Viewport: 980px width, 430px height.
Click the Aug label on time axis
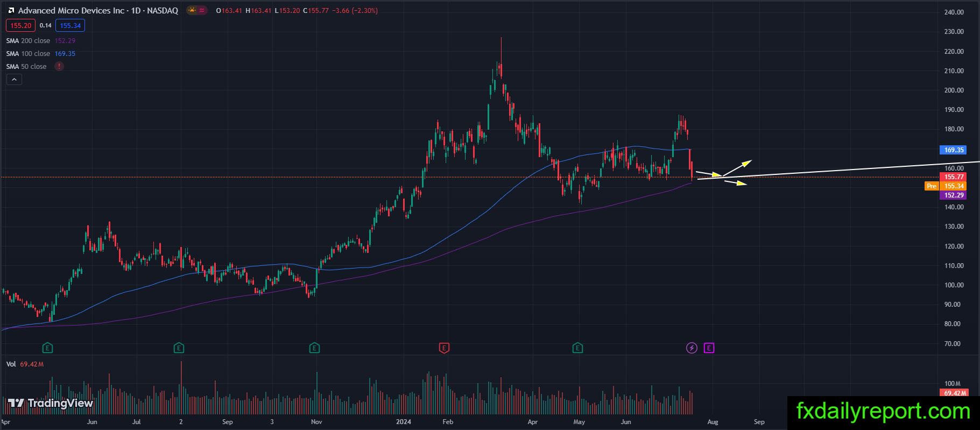pos(713,422)
